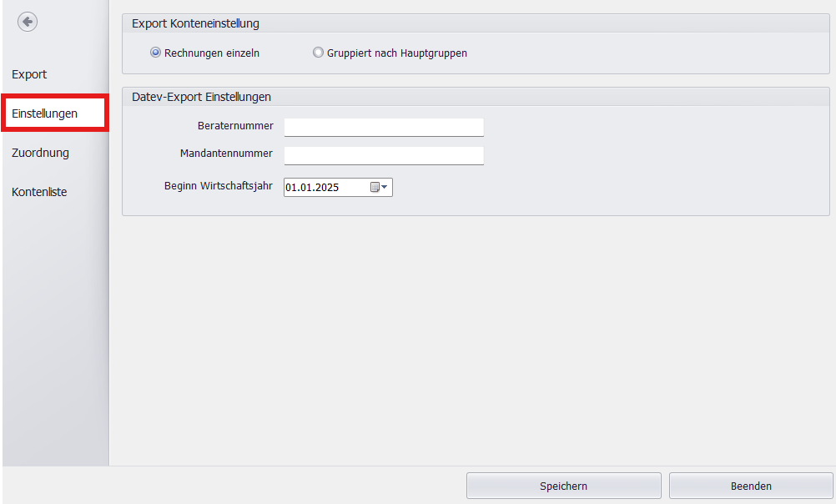Click inside the Beraternummer input field
This screenshot has width=836, height=504.
384,127
